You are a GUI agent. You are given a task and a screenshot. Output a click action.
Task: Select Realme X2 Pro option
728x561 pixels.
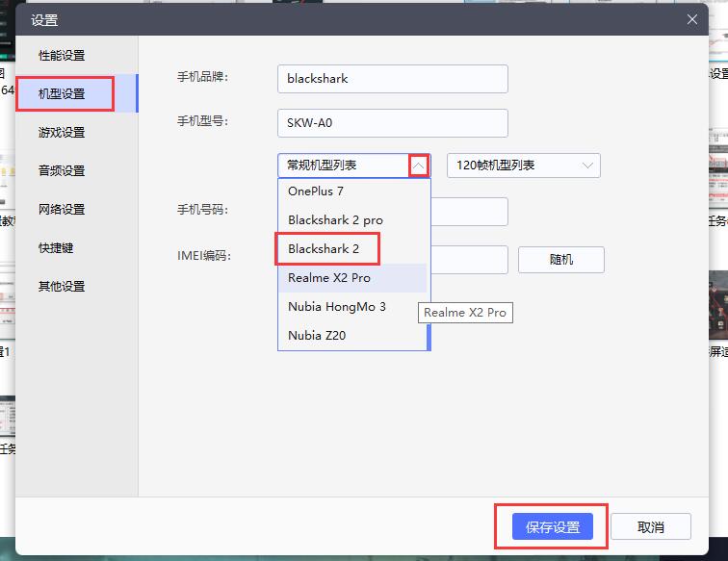coord(352,277)
